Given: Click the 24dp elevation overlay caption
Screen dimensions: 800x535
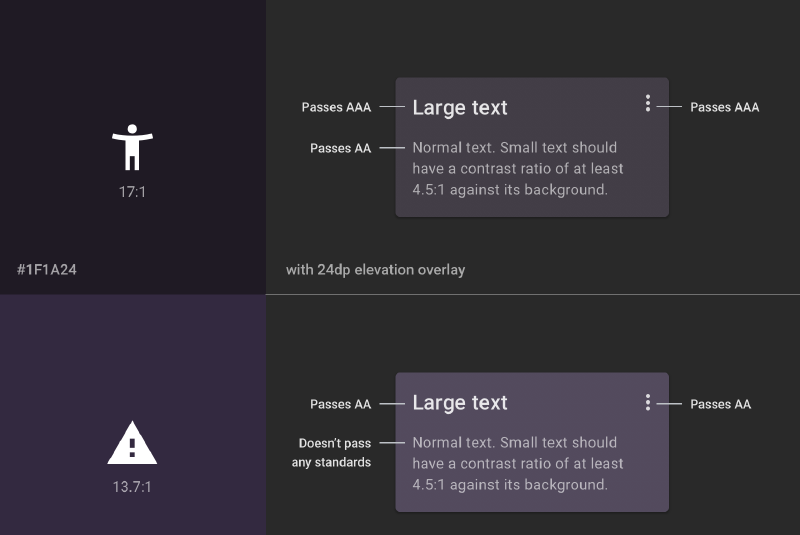Looking at the screenshot, I should pos(376,270).
